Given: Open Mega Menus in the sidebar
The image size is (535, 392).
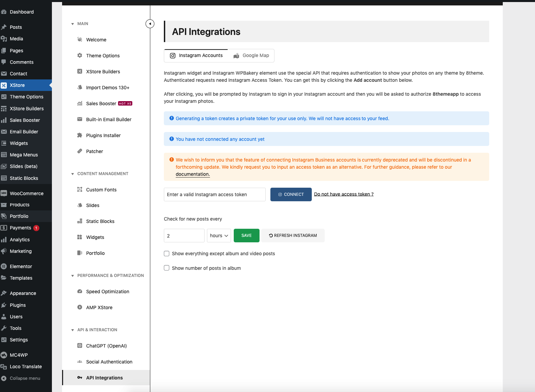Looking at the screenshot, I should [x=26, y=155].
